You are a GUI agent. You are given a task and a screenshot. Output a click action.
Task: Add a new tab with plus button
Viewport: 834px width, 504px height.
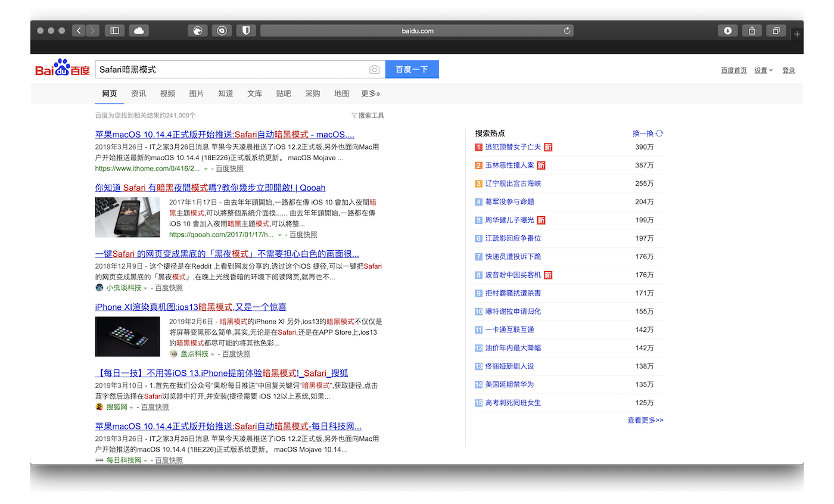click(797, 34)
